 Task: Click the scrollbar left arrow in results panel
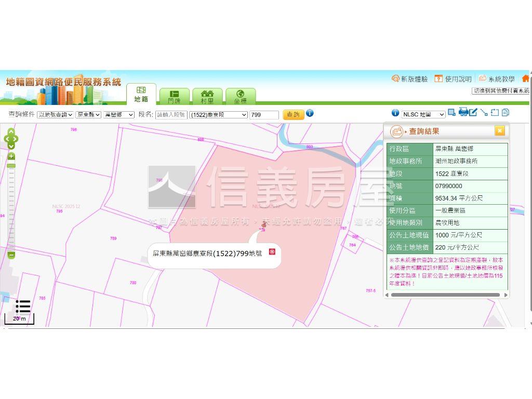pos(387,295)
